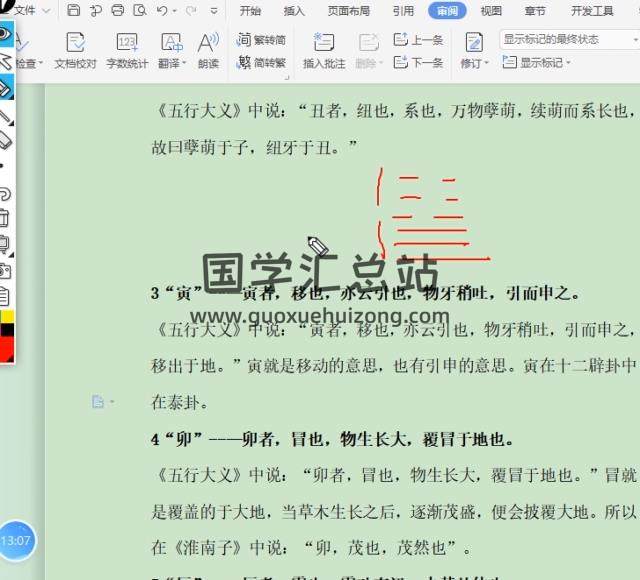Toggle the arrow cursor mode in annotation bar

(x=5, y=61)
